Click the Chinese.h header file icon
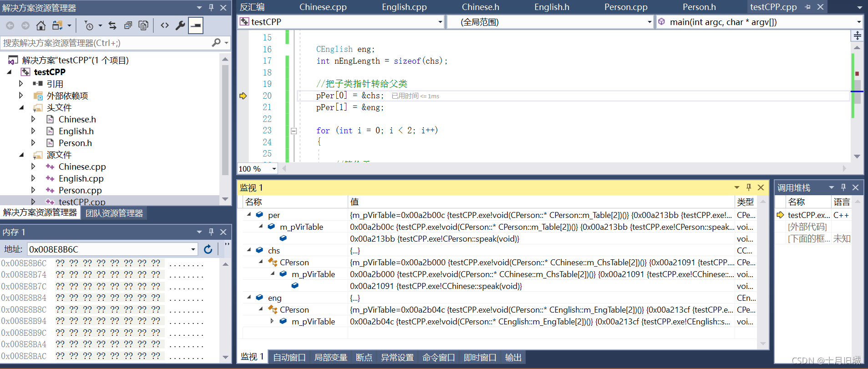868x369 pixels. point(50,119)
